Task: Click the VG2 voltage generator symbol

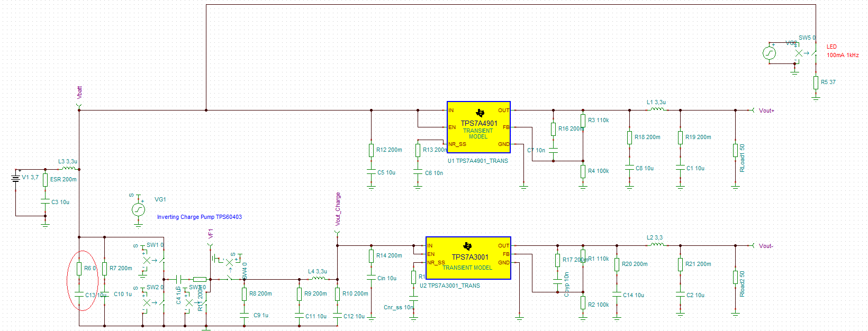Action: (x=769, y=53)
